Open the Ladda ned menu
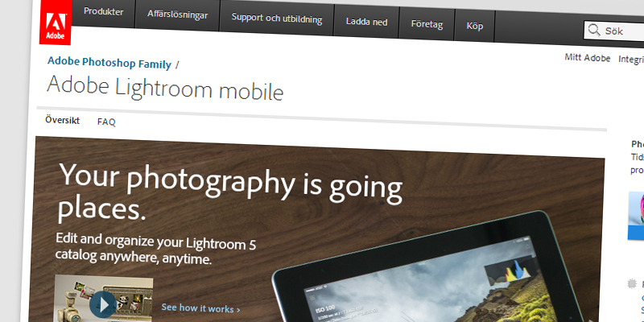Screen dimensions: 644x322 pos(366,22)
